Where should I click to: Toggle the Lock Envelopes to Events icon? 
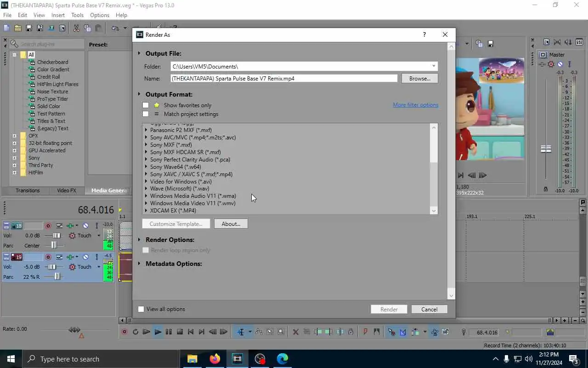(x=435, y=332)
